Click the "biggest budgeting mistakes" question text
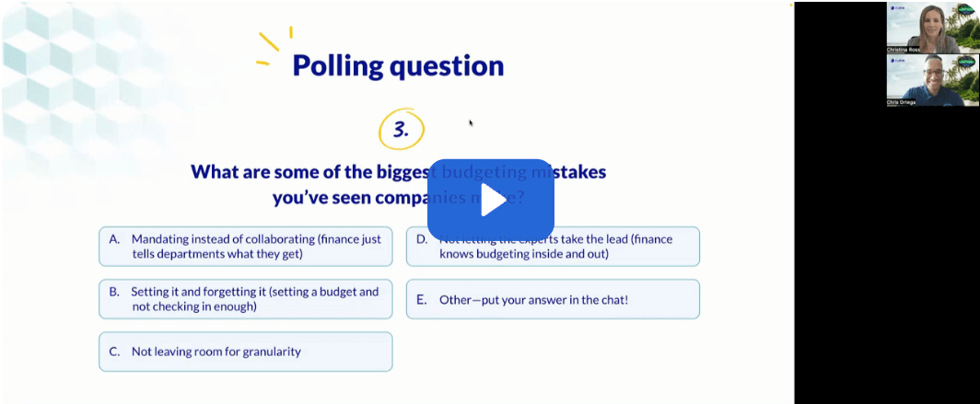The image size is (980, 404). click(x=398, y=184)
